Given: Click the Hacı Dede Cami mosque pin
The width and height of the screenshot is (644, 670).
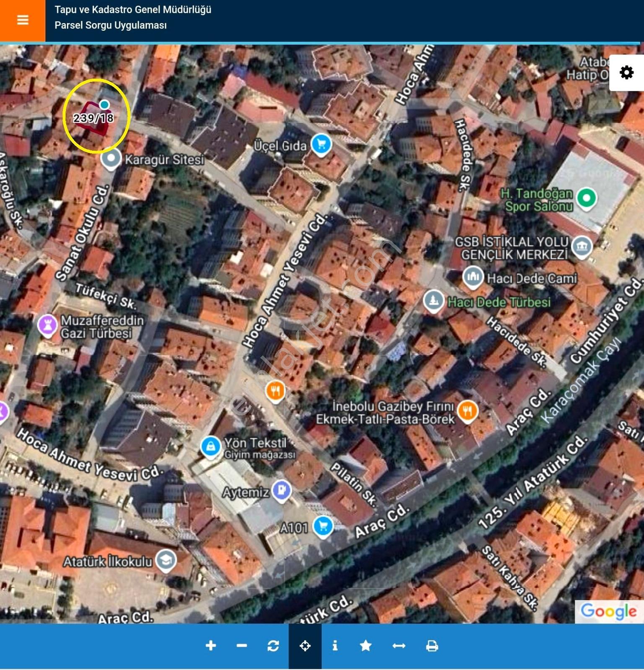Looking at the screenshot, I should (x=473, y=278).
